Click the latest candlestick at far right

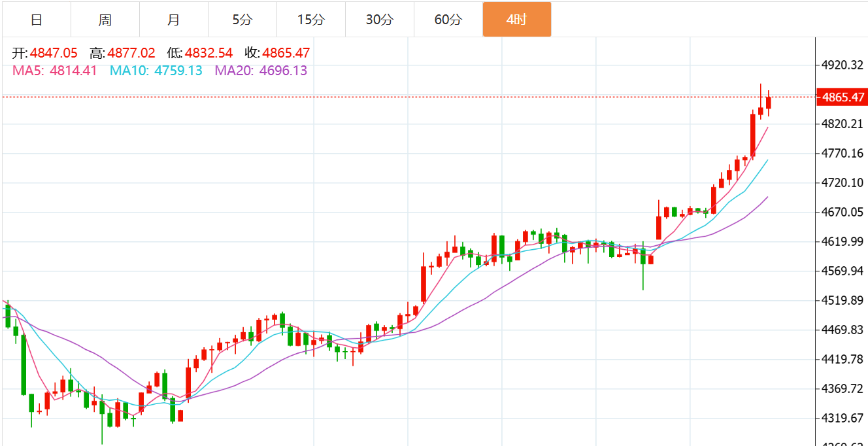pyautogui.click(x=769, y=103)
